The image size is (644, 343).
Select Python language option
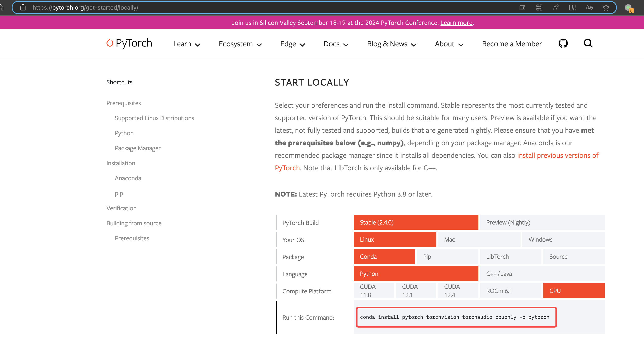(x=416, y=274)
